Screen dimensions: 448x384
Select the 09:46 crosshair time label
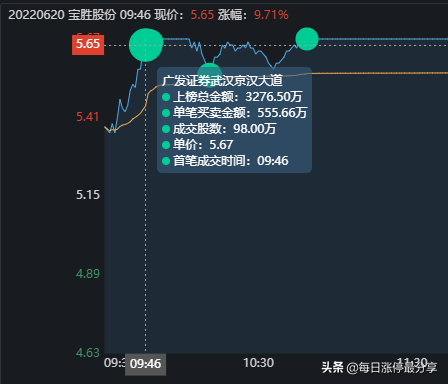(145, 364)
